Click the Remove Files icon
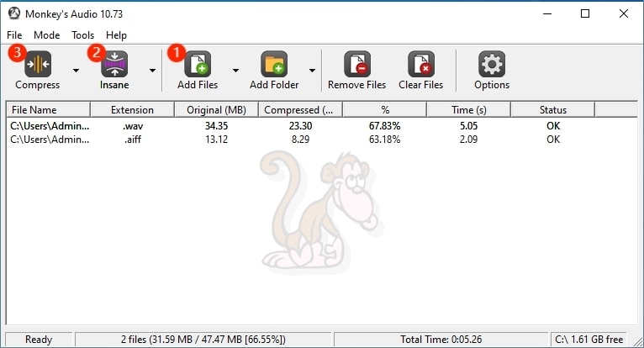This screenshot has height=348, width=644. point(357,64)
